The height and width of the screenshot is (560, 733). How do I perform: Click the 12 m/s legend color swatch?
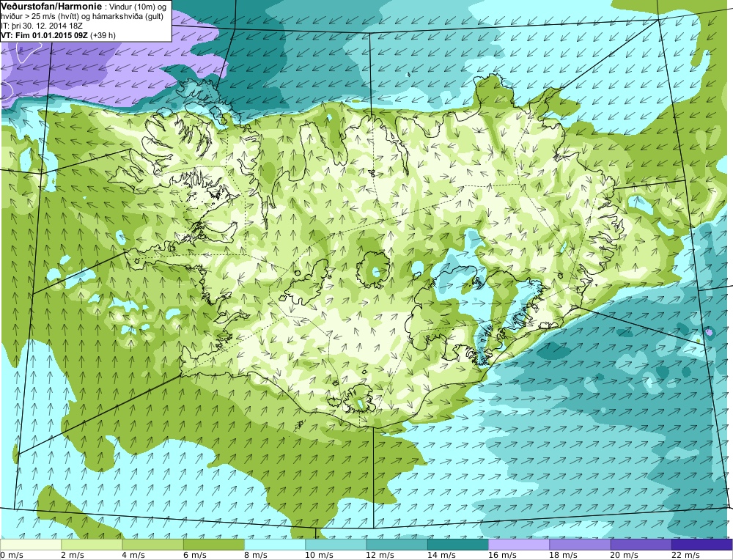[x=397, y=545]
